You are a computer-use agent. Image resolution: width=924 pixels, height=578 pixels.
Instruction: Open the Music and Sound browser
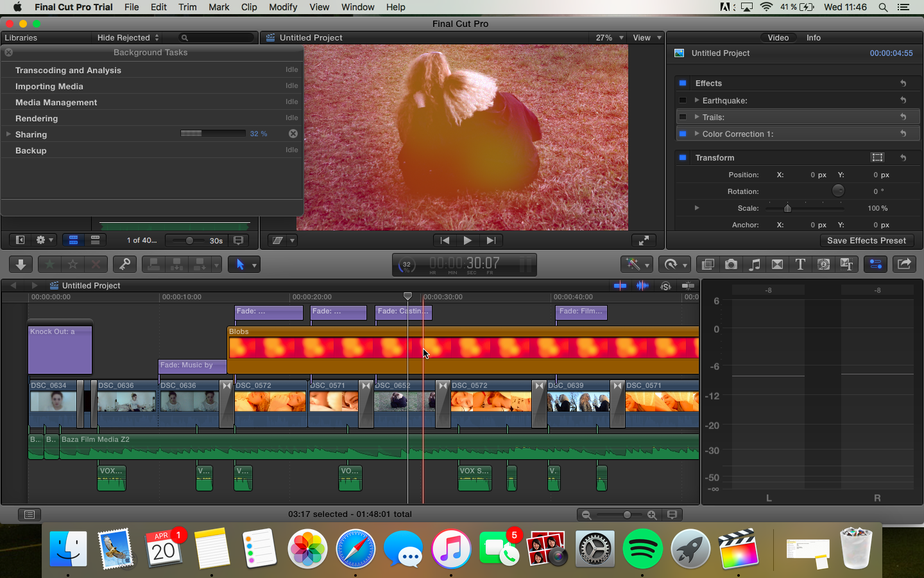coord(755,265)
